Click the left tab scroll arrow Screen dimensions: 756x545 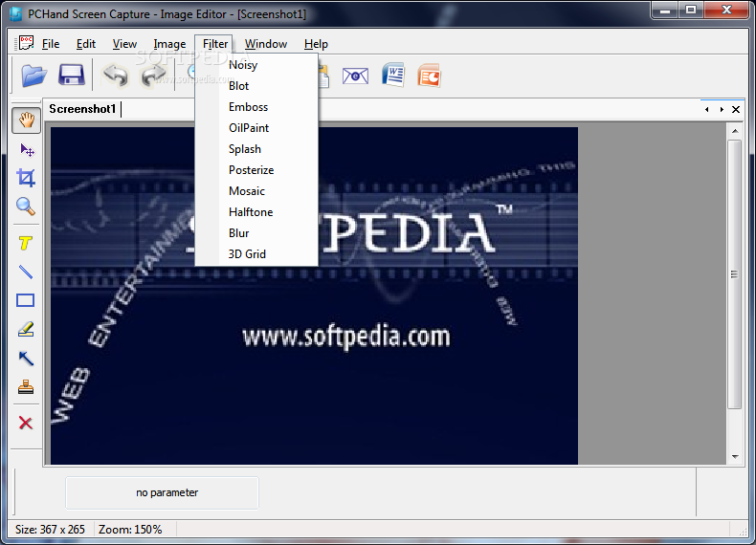[x=707, y=109]
